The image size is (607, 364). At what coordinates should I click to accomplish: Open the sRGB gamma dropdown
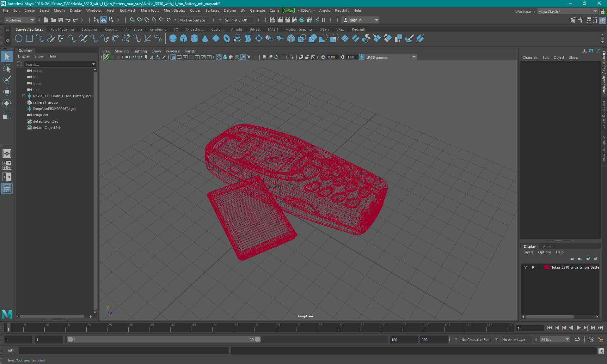pos(391,57)
